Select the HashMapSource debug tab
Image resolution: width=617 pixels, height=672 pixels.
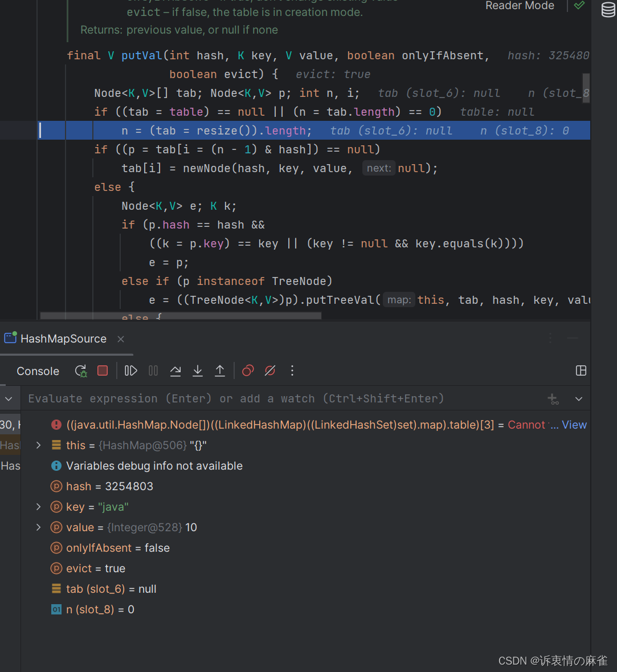[x=63, y=339]
